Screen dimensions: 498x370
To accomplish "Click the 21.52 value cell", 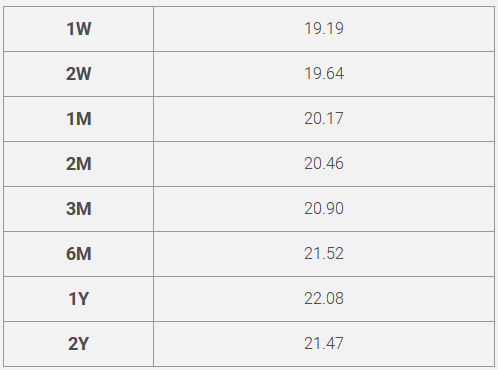I will [x=324, y=254].
